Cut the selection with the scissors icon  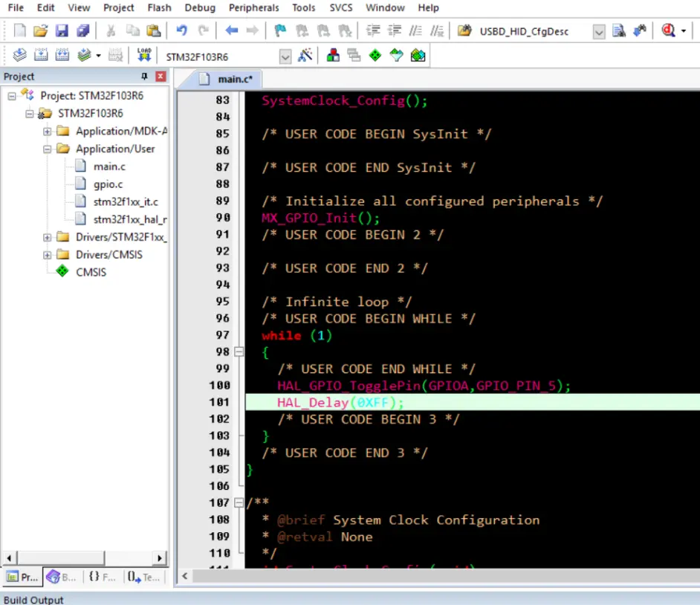coord(111,30)
